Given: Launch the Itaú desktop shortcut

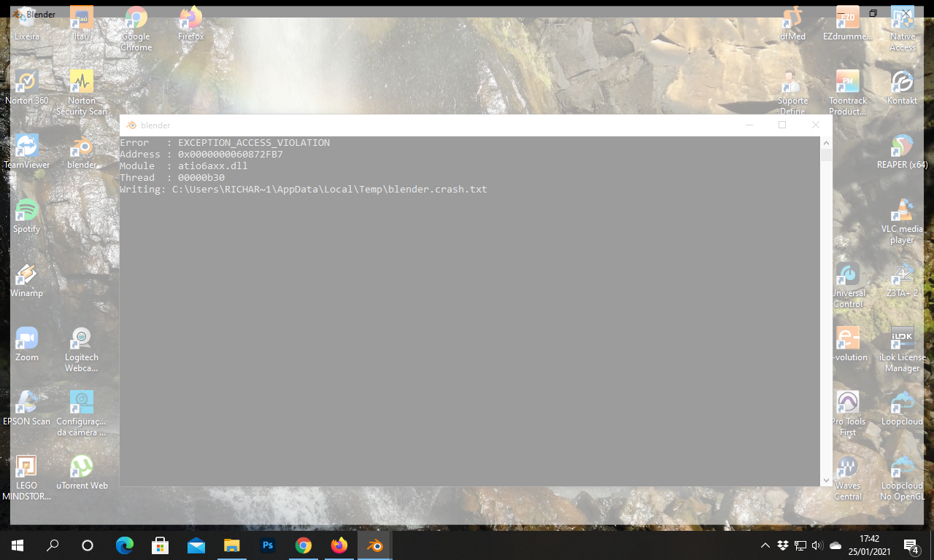Looking at the screenshot, I should coord(81,23).
